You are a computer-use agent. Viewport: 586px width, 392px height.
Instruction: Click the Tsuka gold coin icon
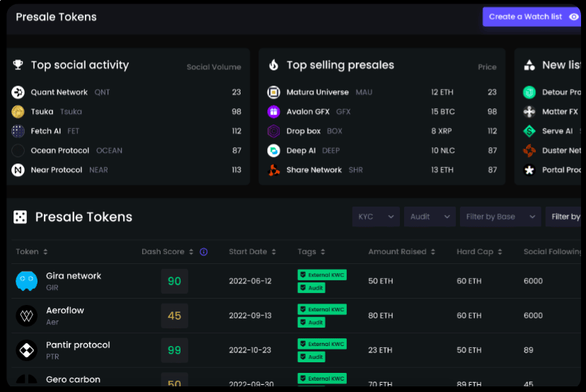click(18, 111)
